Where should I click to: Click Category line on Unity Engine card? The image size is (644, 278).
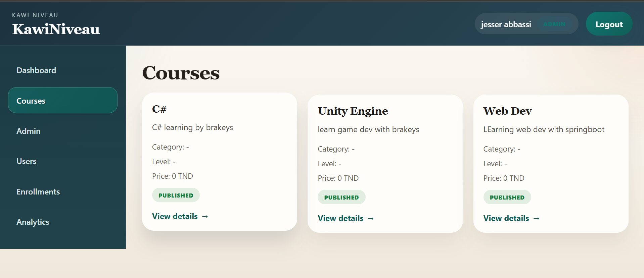click(336, 149)
